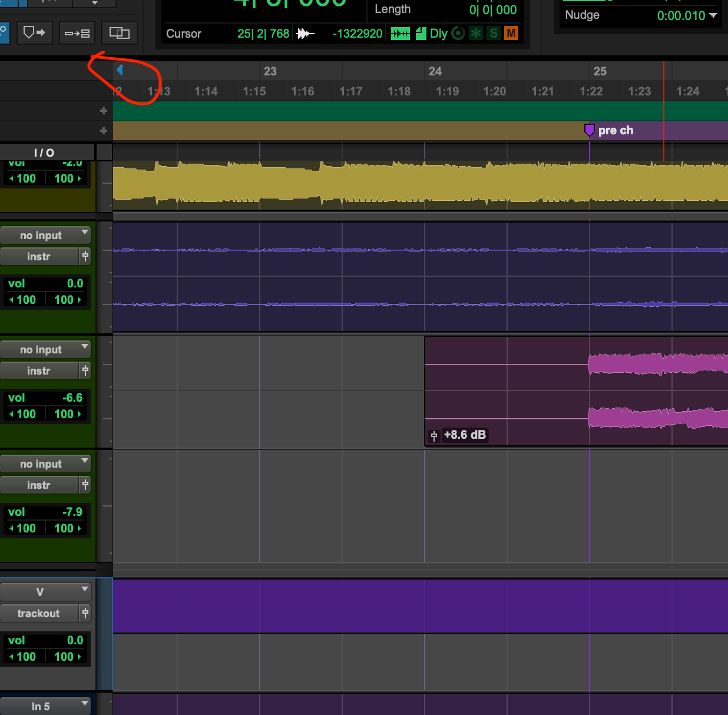
Task: Click left pan 100 on vol -6.6 track
Action: point(24,414)
